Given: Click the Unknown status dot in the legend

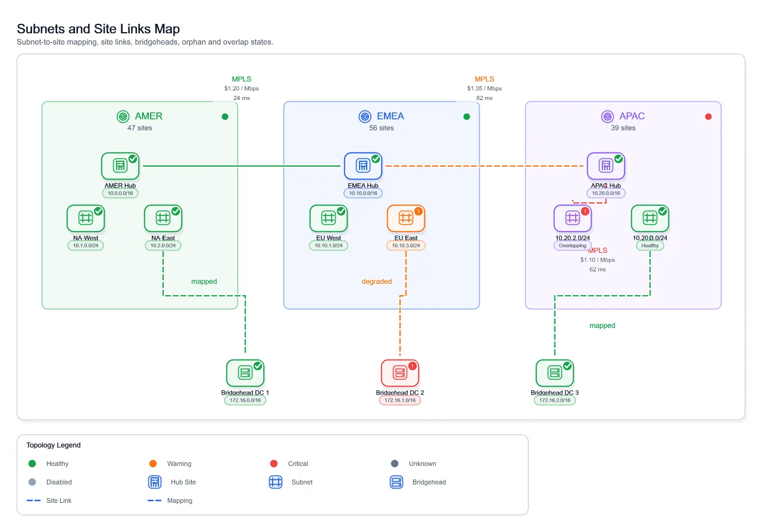Looking at the screenshot, I should (395, 464).
